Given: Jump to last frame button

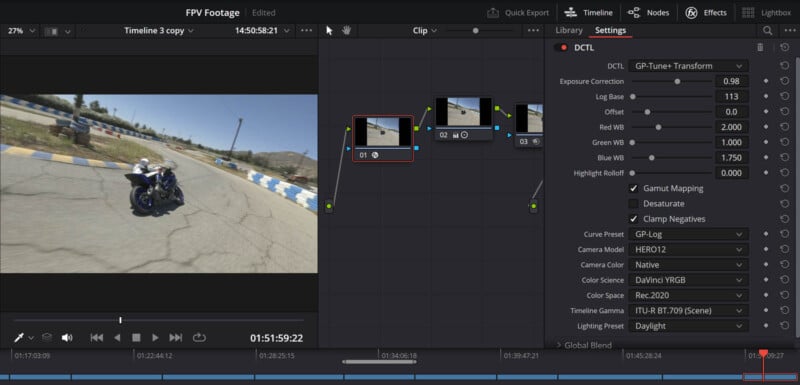Looking at the screenshot, I should click(176, 338).
